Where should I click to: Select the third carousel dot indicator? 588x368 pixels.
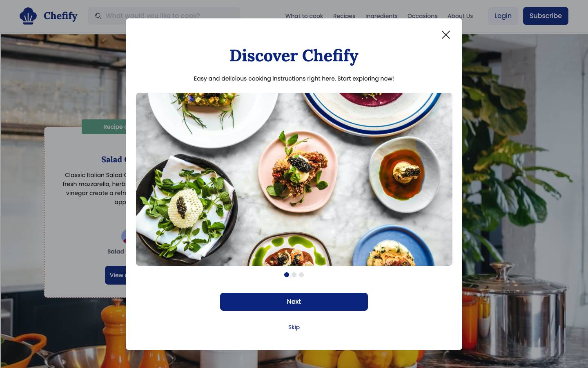301,275
